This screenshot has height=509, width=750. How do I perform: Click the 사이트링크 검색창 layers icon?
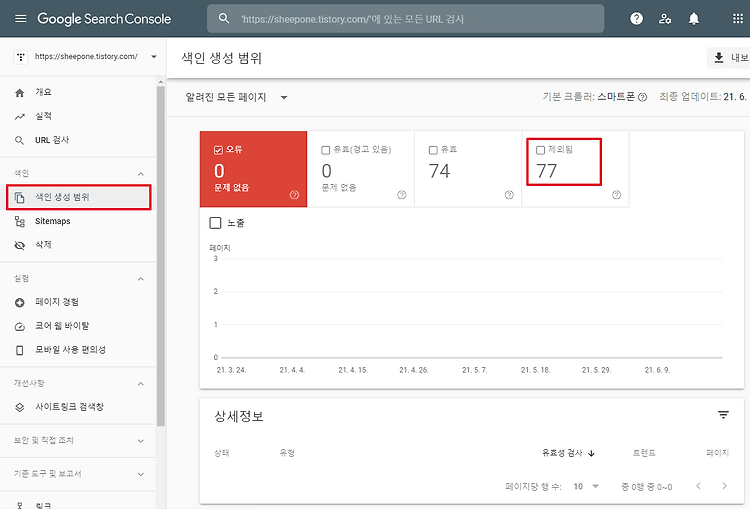[20, 407]
